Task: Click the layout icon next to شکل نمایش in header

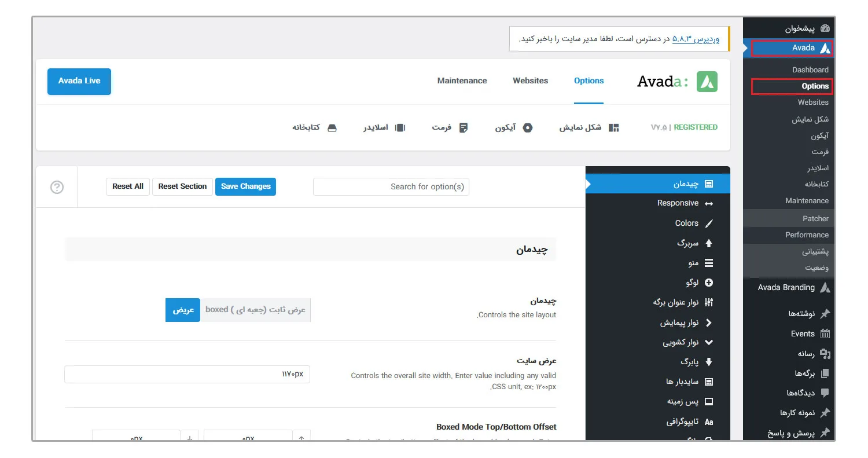Action: coord(614,127)
